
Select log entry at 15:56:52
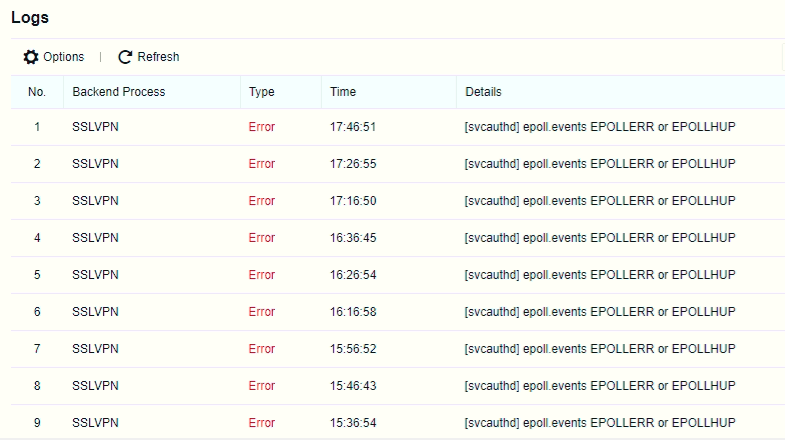pyautogui.click(x=352, y=349)
